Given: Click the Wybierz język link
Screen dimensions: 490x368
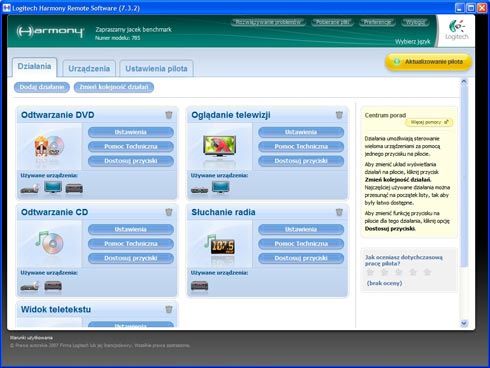Looking at the screenshot, I should pyautogui.click(x=413, y=42).
